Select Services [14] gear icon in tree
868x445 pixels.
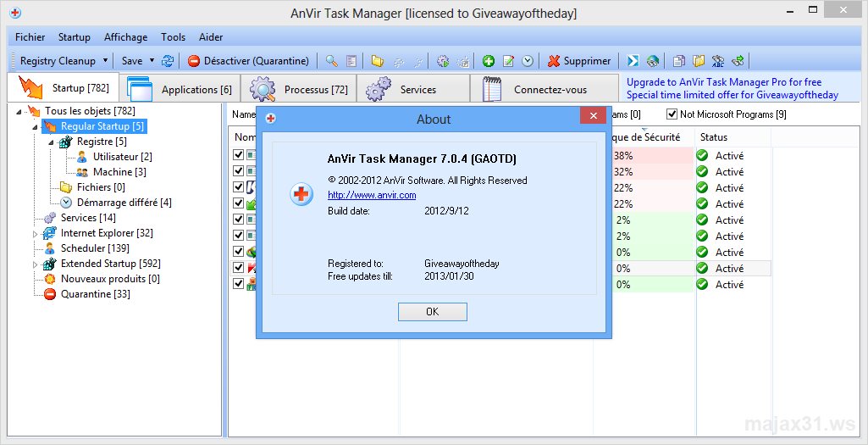click(x=50, y=218)
